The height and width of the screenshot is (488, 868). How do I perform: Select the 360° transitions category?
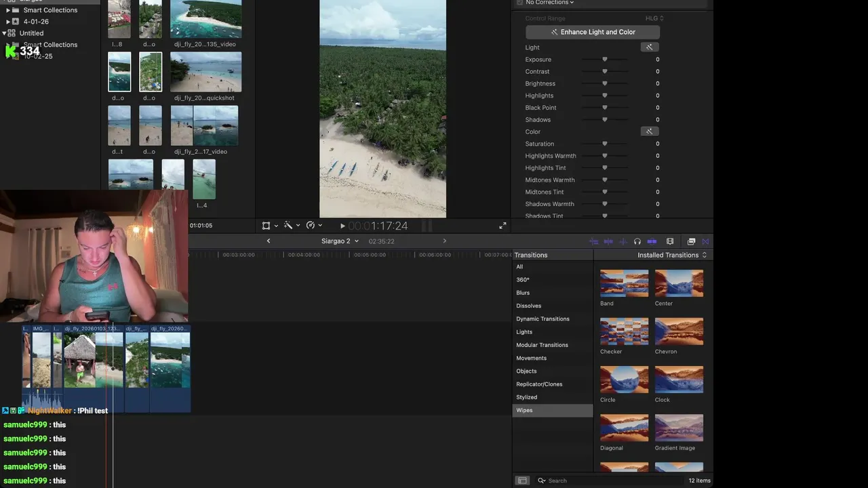click(553, 280)
